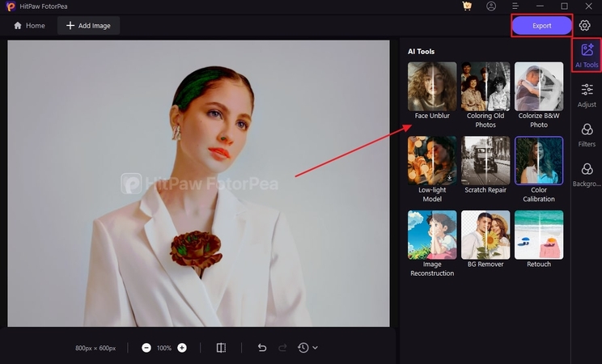The image size is (602, 364).
Task: Maximize the HitPaw FotorPea window
Action: click(564, 6)
